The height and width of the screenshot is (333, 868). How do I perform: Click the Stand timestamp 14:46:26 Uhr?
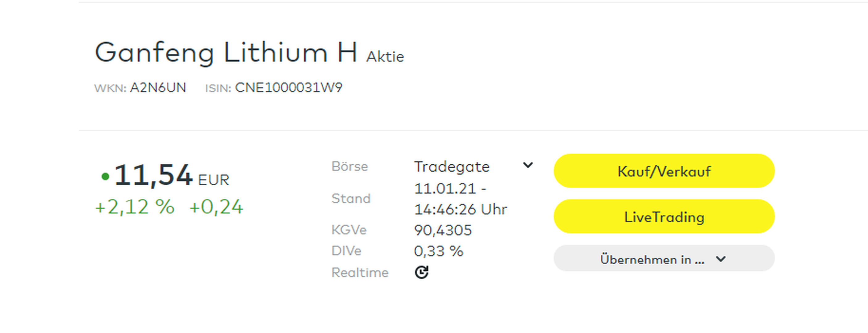point(460,209)
